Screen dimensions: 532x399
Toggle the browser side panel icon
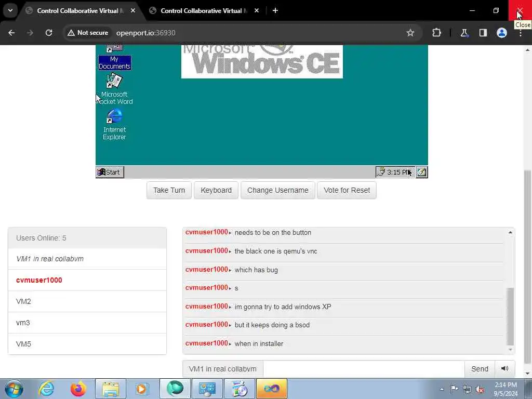pos(483,33)
